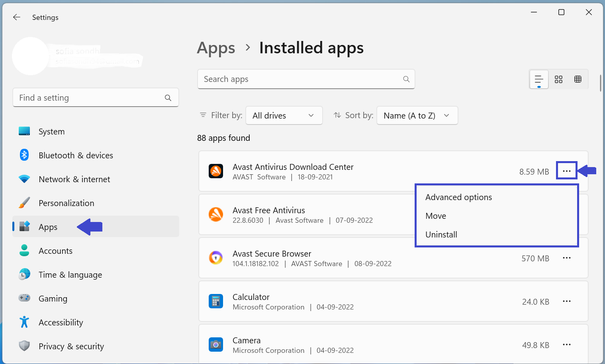
Task: Go to Privacy & security settings
Action: pyautogui.click(x=71, y=346)
